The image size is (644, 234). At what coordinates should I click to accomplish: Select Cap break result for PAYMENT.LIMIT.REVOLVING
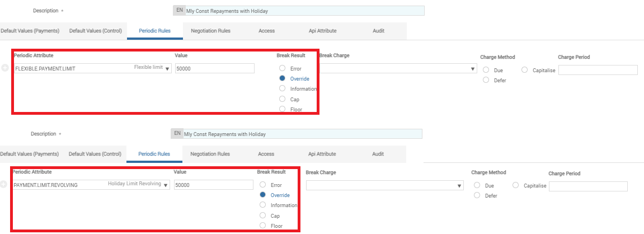click(263, 216)
